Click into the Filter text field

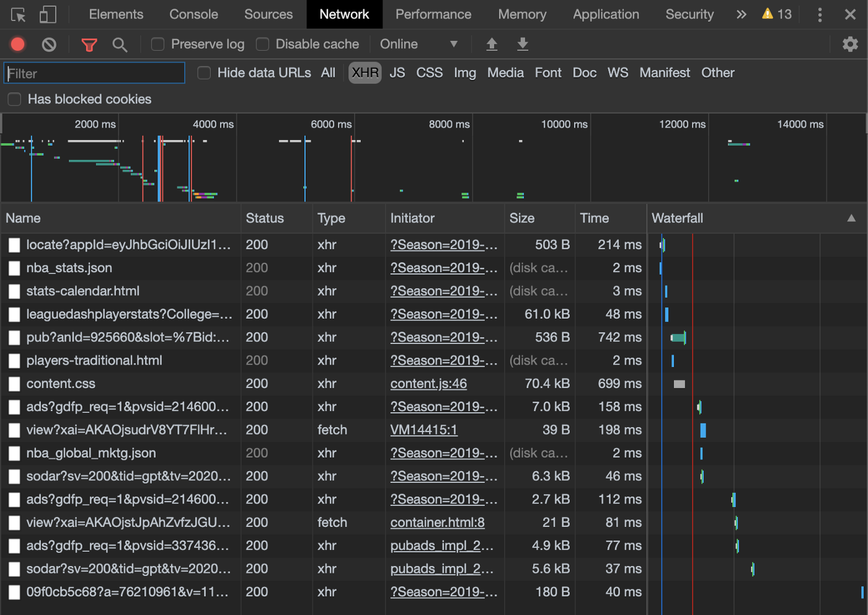[x=94, y=73]
